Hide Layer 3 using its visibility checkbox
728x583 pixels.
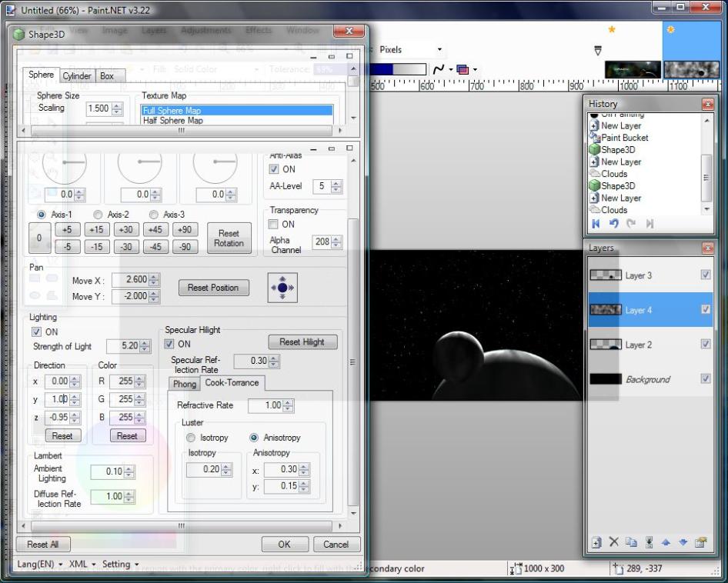[706, 275]
